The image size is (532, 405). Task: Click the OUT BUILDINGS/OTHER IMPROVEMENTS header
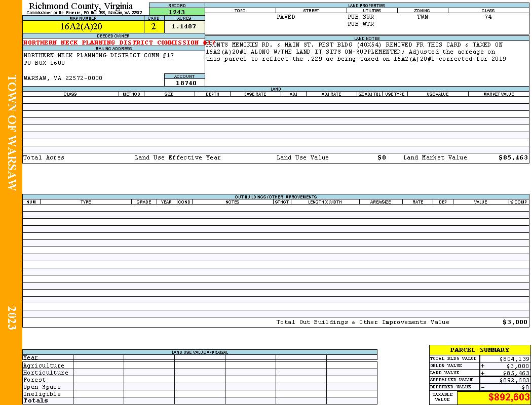point(276,197)
